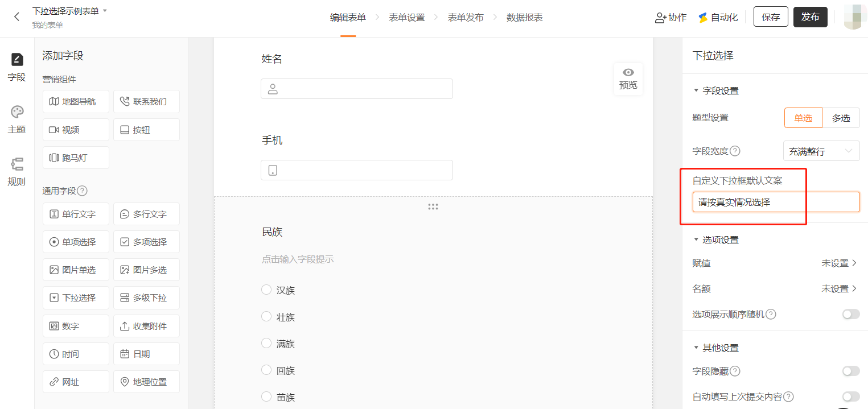
Task: Open the 协作 collaboration option
Action: 670,17
